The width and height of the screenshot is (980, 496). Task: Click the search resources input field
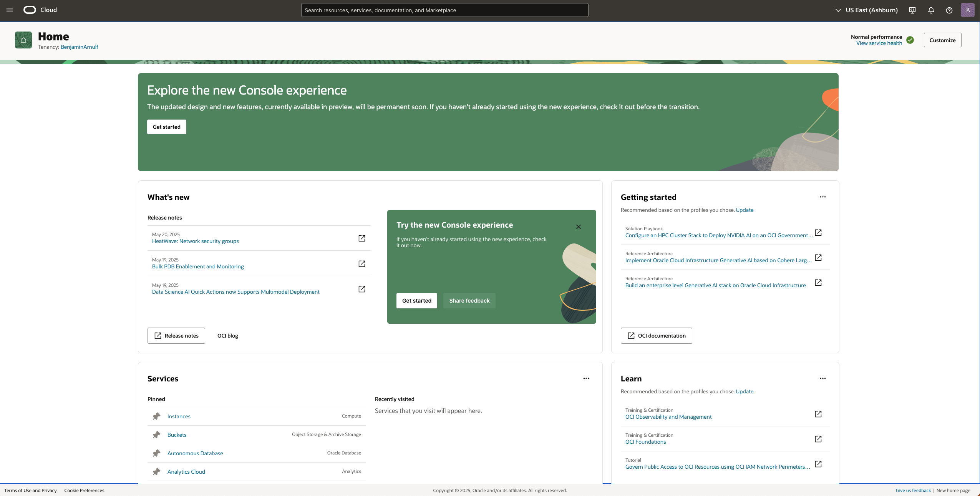point(444,10)
